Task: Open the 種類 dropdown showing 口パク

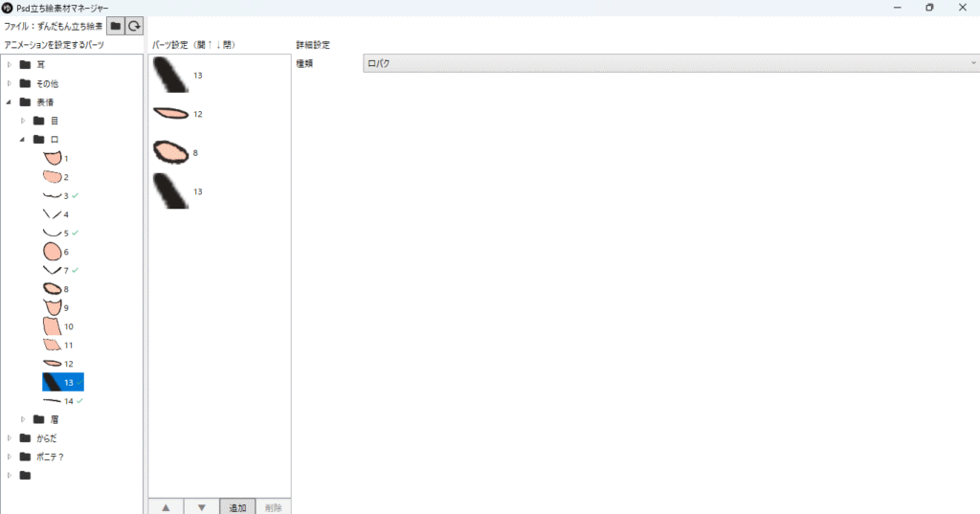Action: tap(670, 63)
